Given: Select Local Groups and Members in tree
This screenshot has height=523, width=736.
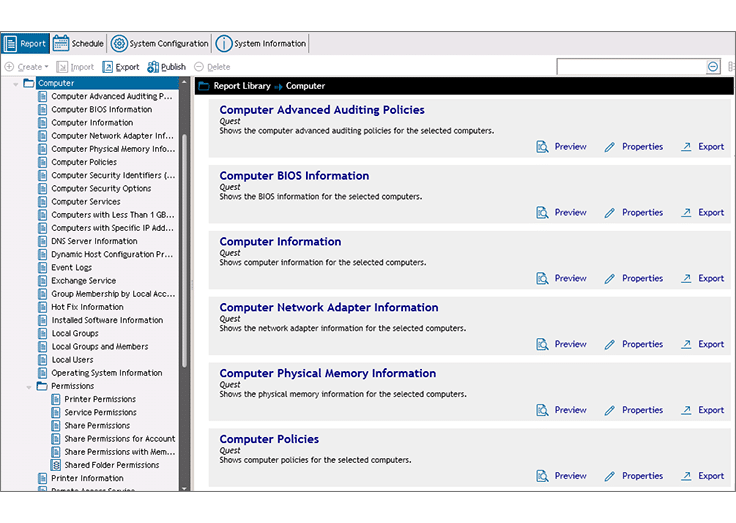Looking at the screenshot, I should (100, 346).
